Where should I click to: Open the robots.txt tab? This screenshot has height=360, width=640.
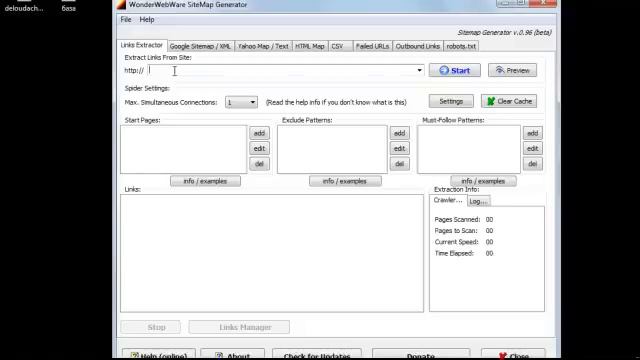[x=461, y=46]
